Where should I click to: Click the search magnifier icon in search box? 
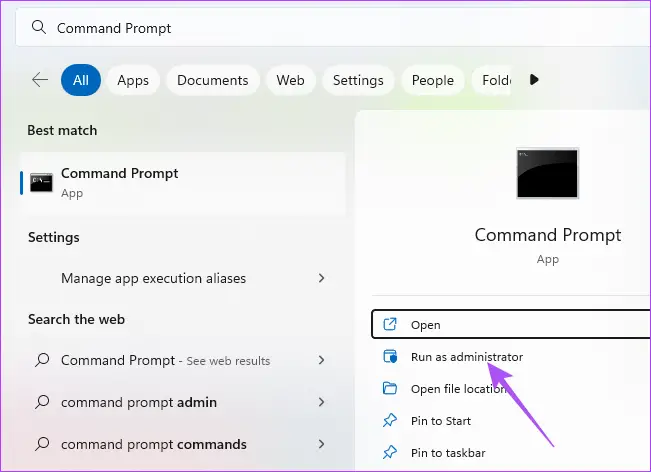(x=40, y=28)
